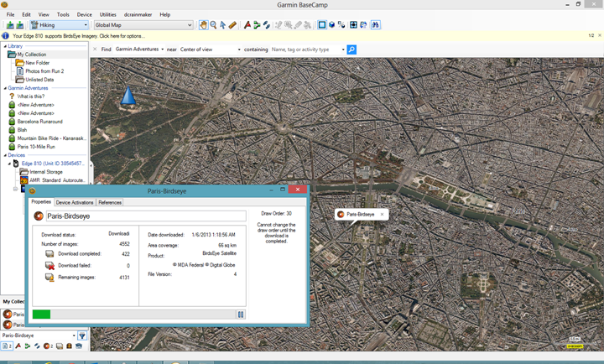Select the arrow Select tool
This screenshot has height=364, width=604.
click(222, 25)
